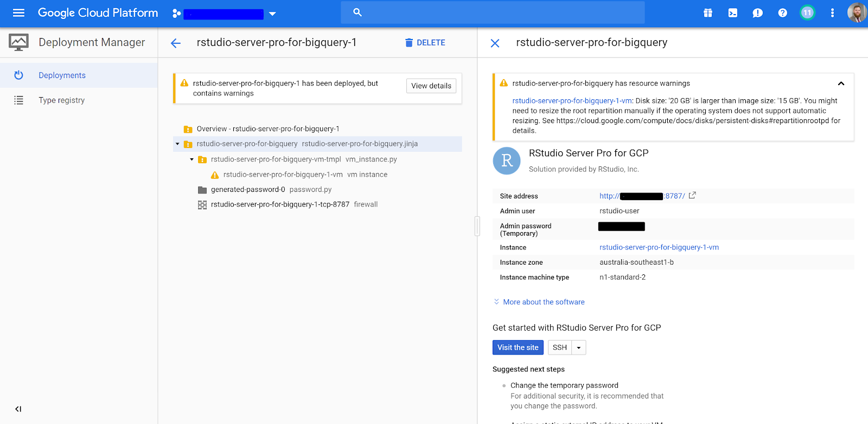Click the SSH button
868x424 pixels.
(x=560, y=348)
